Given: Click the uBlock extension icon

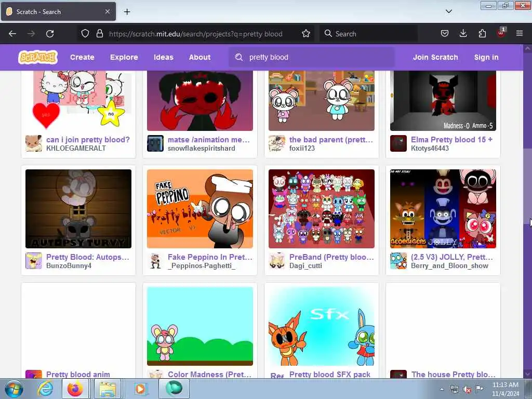Looking at the screenshot, I should [x=501, y=33].
